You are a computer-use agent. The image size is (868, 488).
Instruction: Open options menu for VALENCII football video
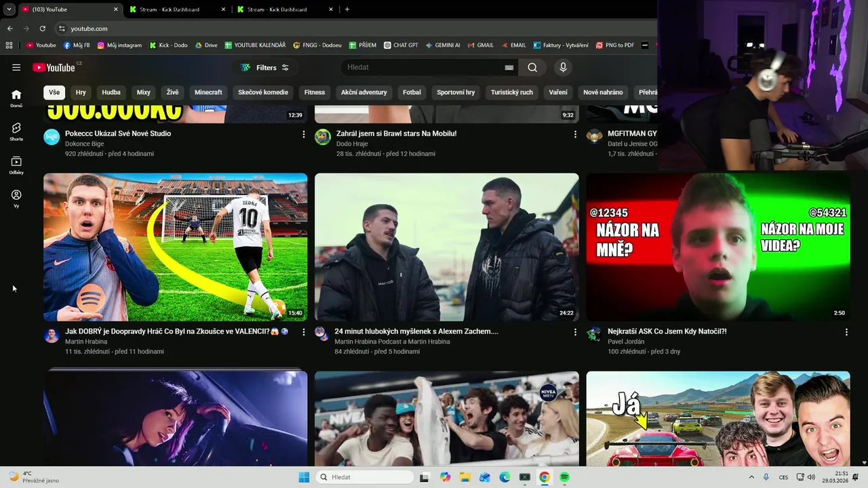[303, 332]
